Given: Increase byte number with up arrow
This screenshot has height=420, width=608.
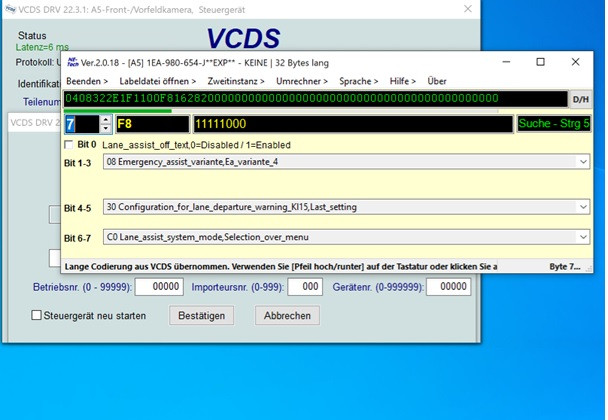Looking at the screenshot, I should [106, 120].
